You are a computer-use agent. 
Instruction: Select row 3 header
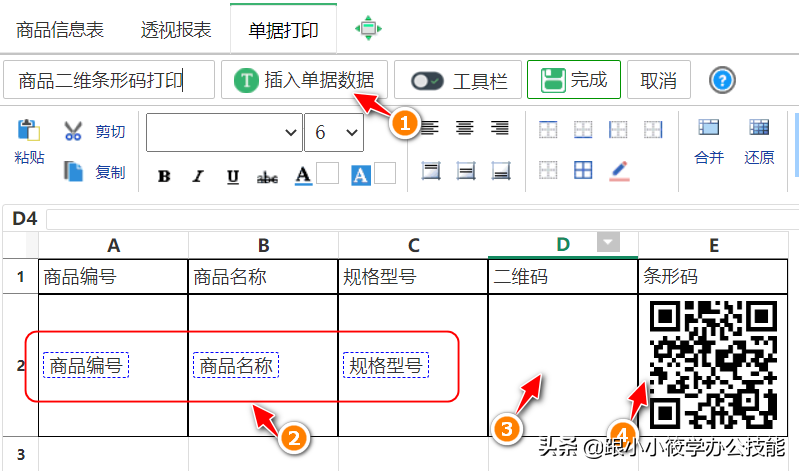pos(20,454)
